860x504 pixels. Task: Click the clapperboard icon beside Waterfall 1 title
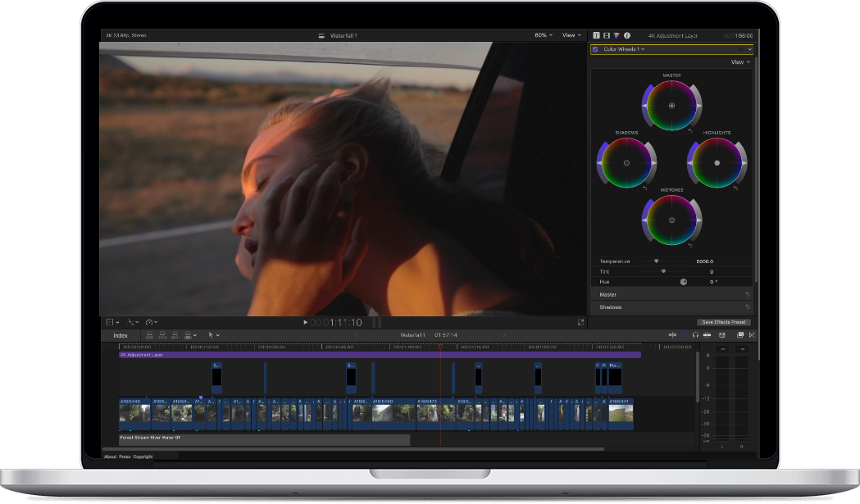(x=321, y=35)
